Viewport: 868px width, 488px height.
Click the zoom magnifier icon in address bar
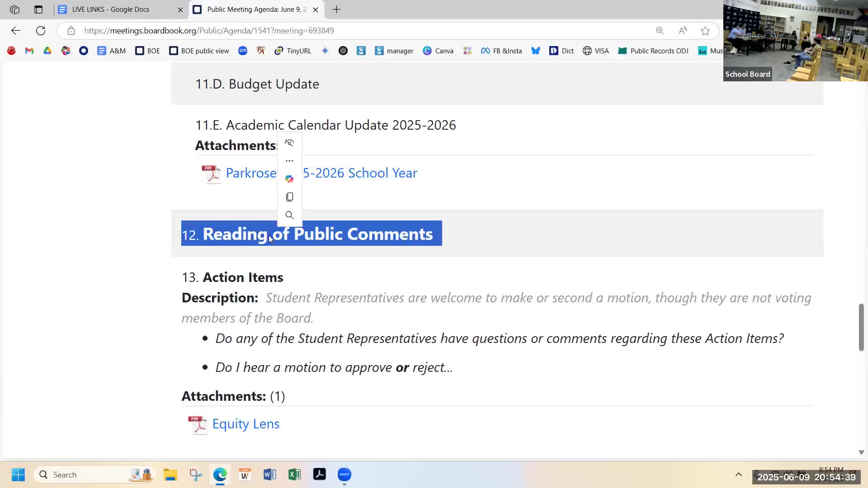click(x=660, y=31)
